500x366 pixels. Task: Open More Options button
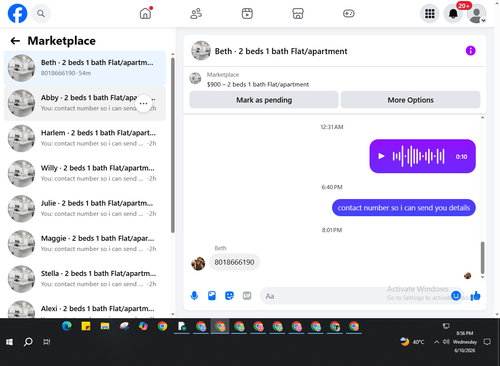pyautogui.click(x=410, y=100)
